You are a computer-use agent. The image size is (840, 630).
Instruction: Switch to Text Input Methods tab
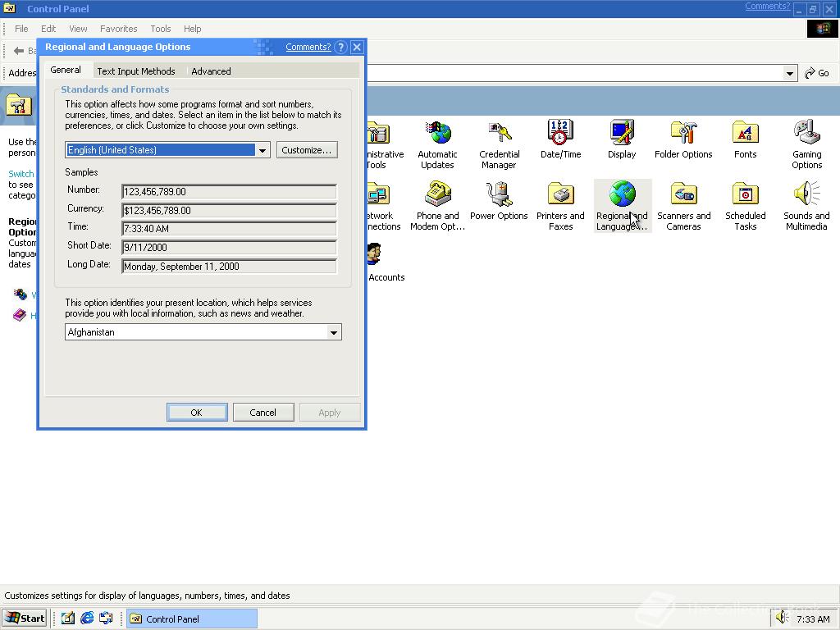point(136,71)
